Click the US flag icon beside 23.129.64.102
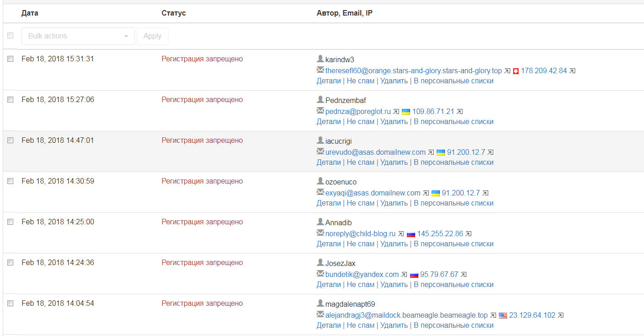Image resolution: width=644 pixels, height=336 pixels. [x=503, y=315]
